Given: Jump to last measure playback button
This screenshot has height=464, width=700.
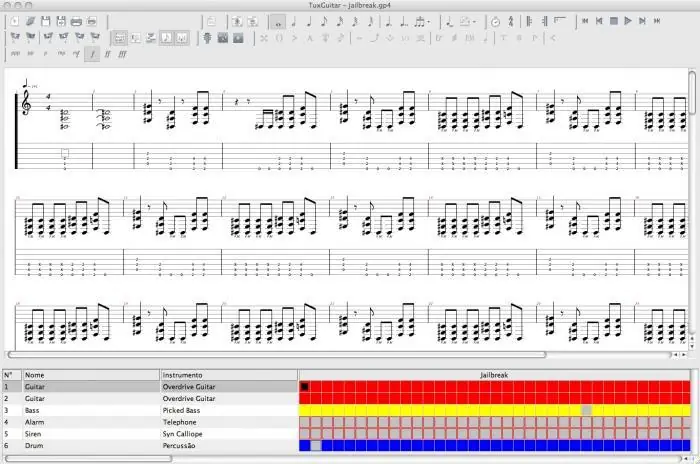Looking at the screenshot, I should 657,21.
